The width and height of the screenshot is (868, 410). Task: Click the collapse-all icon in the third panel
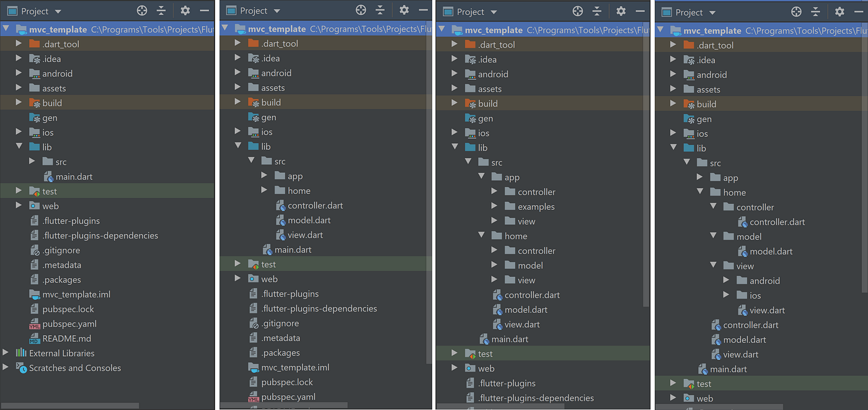pyautogui.click(x=596, y=11)
